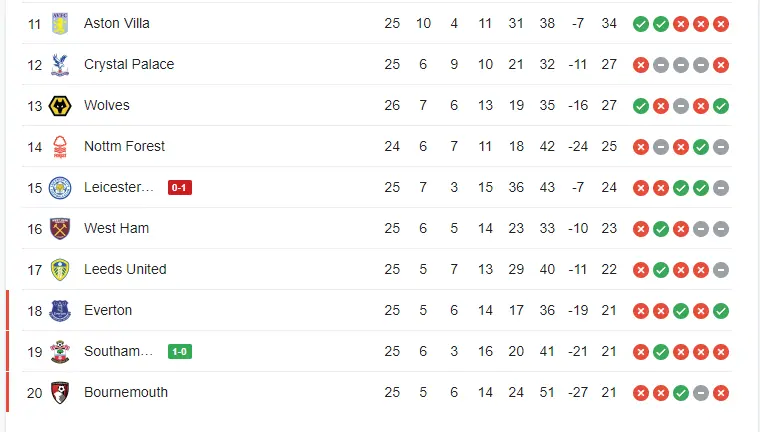This screenshot has height=432, width=760.
Task: Click Everton's most recent green win icon
Action: click(721, 310)
